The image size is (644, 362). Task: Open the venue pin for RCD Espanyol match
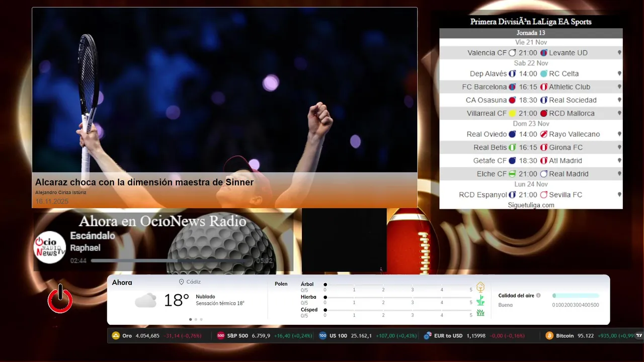click(619, 195)
